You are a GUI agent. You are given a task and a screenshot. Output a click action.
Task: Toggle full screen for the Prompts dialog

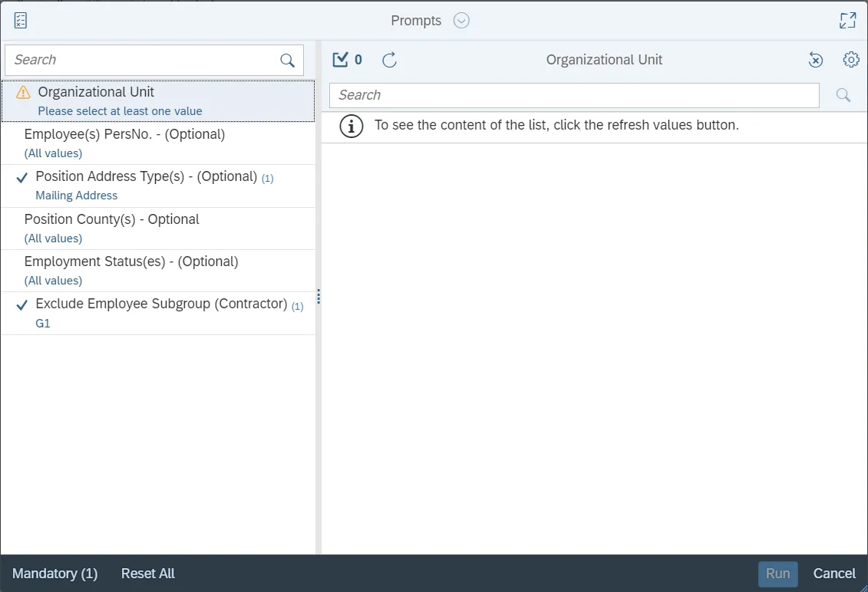(847, 21)
